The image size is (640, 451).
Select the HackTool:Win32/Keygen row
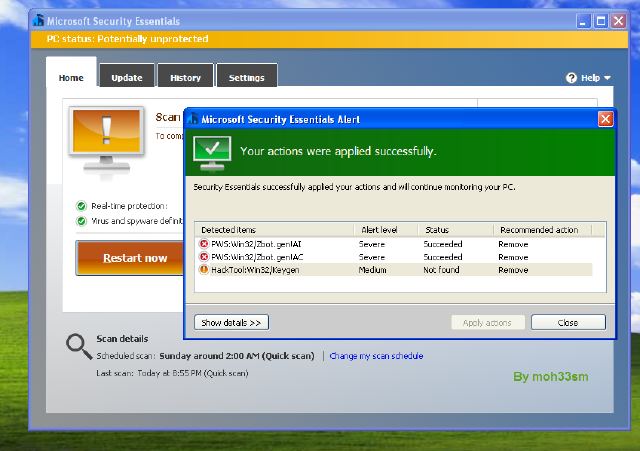[x=394, y=270]
